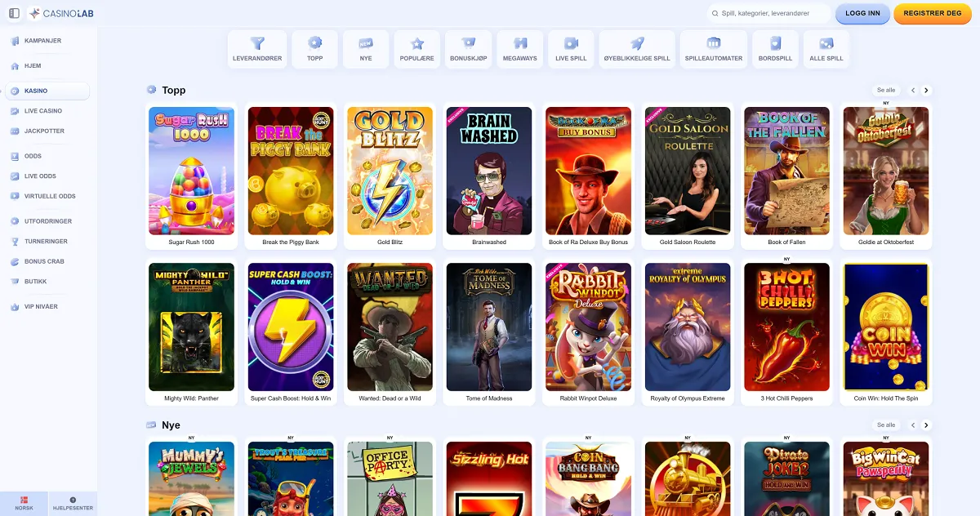This screenshot has height=516, width=980.
Task: Launch Book of Ra Deluxe Buy Bonus thumbnail
Action: tap(588, 171)
